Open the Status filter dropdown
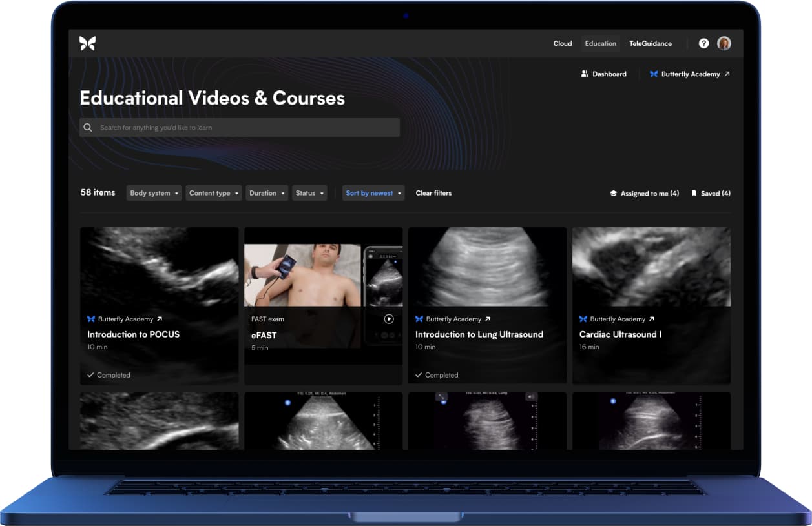Viewport: 812px width, 526px height. [309, 193]
